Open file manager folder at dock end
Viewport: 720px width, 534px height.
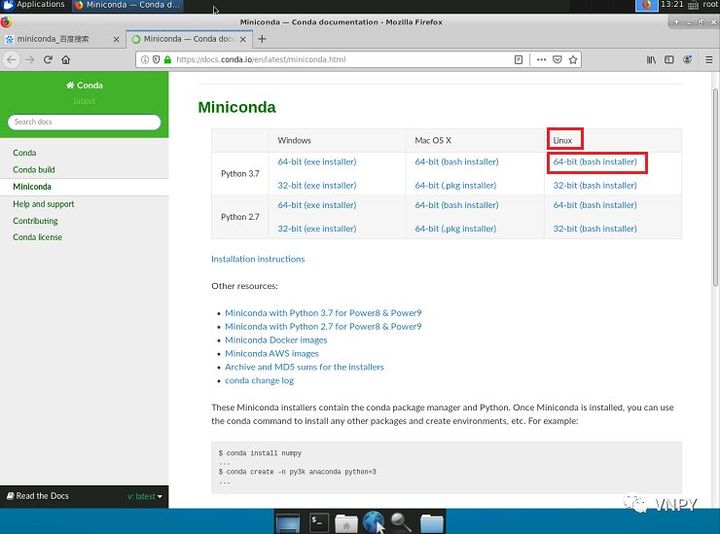[432, 523]
